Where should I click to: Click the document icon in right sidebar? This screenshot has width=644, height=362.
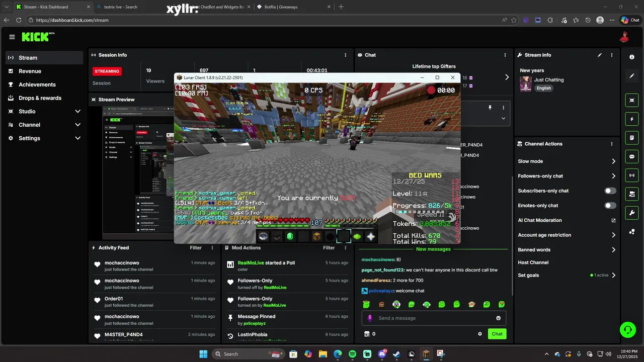coord(632,138)
